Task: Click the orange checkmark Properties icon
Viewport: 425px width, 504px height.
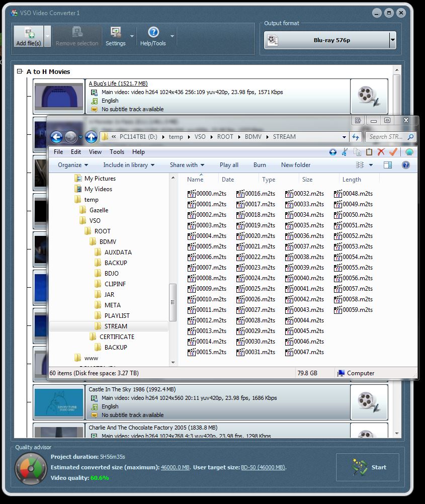Action: (393, 152)
